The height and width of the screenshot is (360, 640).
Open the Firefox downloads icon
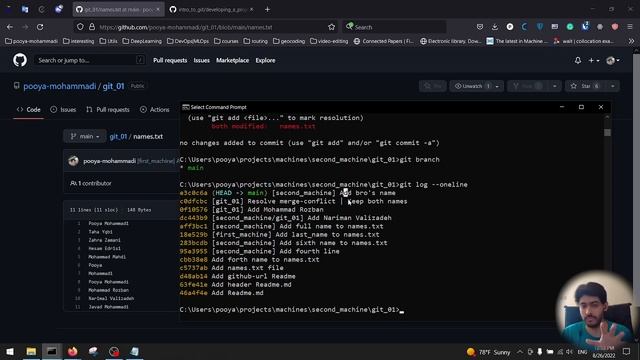click(x=495, y=27)
